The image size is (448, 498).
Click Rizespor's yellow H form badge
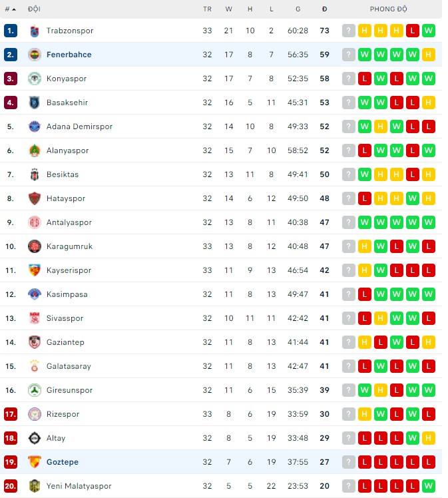pos(365,414)
